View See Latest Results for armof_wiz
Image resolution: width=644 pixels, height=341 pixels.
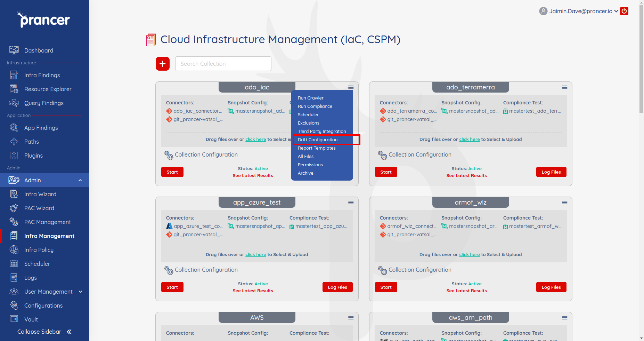(x=466, y=291)
